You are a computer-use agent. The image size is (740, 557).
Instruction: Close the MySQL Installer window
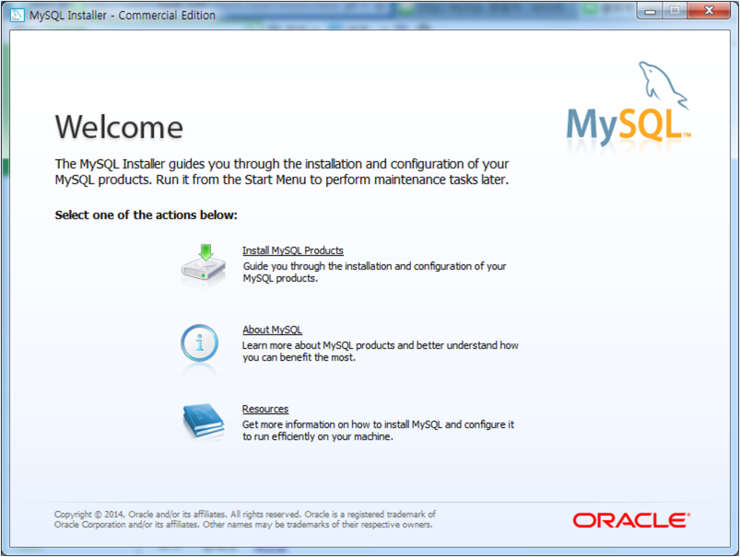[x=709, y=11]
